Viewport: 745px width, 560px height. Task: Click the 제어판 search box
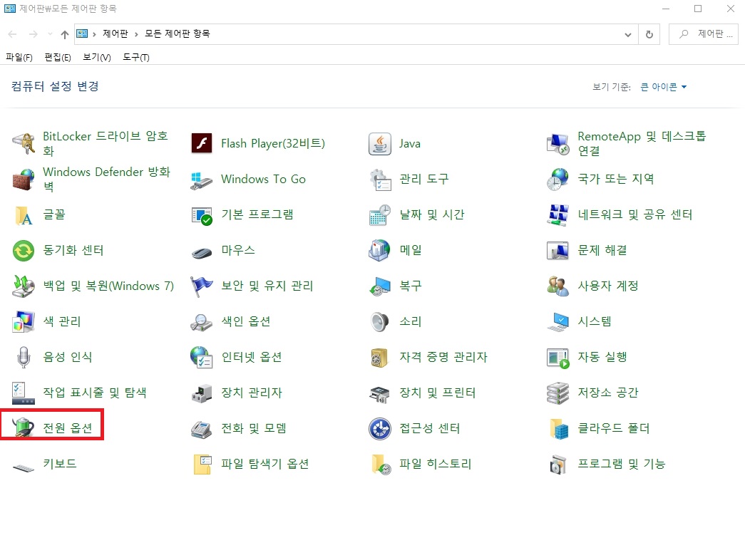point(704,34)
